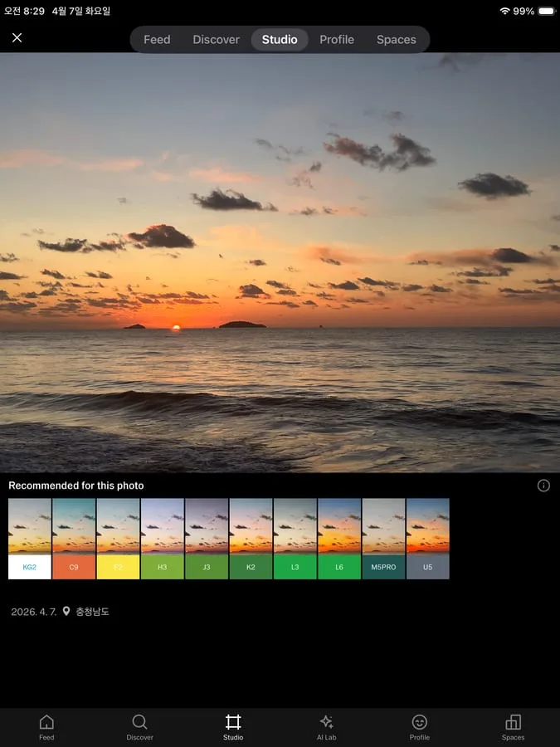Viewport: 560px width, 747px height.
Task: Open the Spaces icon in bottom bar
Action: coord(513,722)
